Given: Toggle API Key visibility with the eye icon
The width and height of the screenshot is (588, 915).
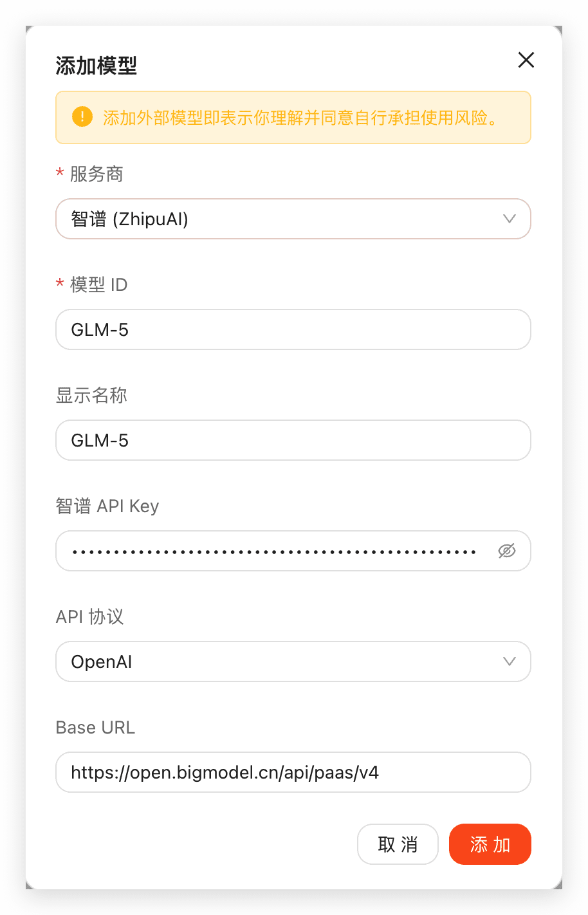Looking at the screenshot, I should (507, 551).
